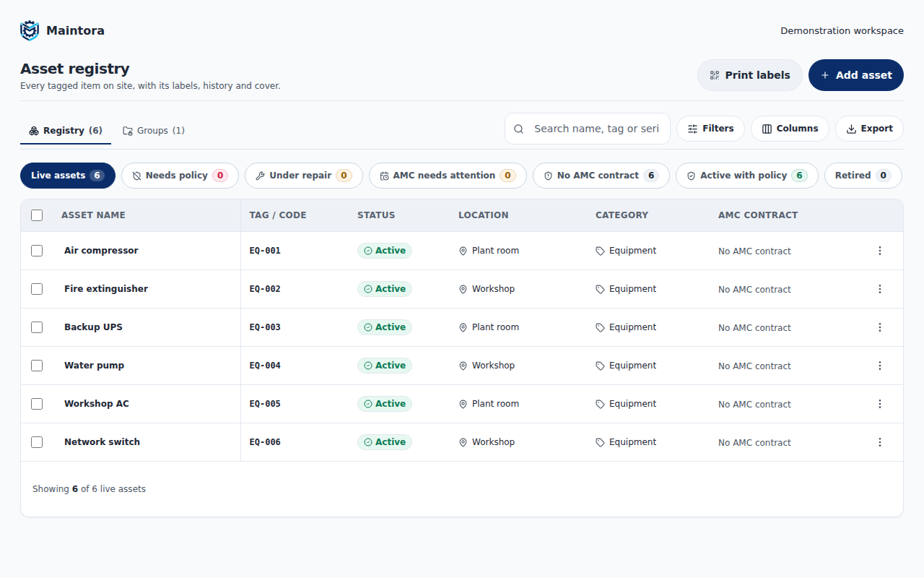
Task: Switch to the Registry tab
Action: (66, 131)
